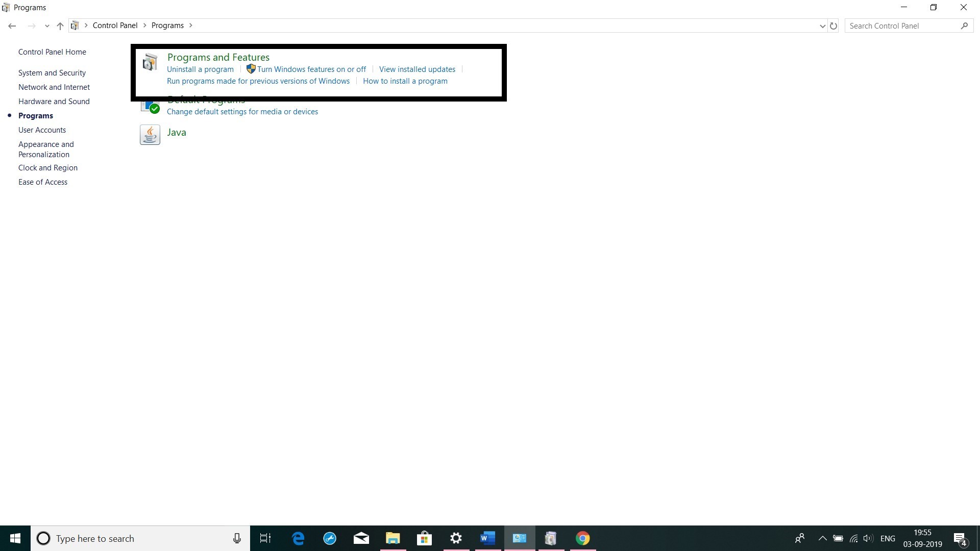The width and height of the screenshot is (980, 551).
Task: Click View installed updates option
Action: 418,69
